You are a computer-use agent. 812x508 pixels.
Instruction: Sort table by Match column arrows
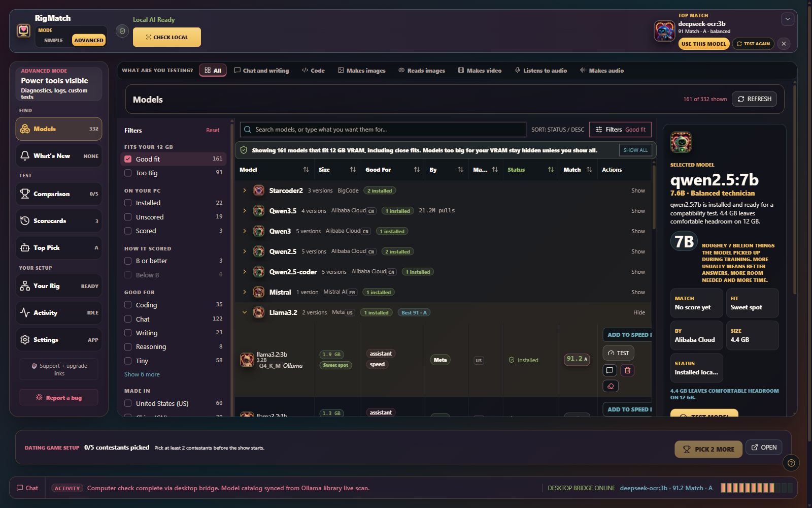click(x=589, y=170)
